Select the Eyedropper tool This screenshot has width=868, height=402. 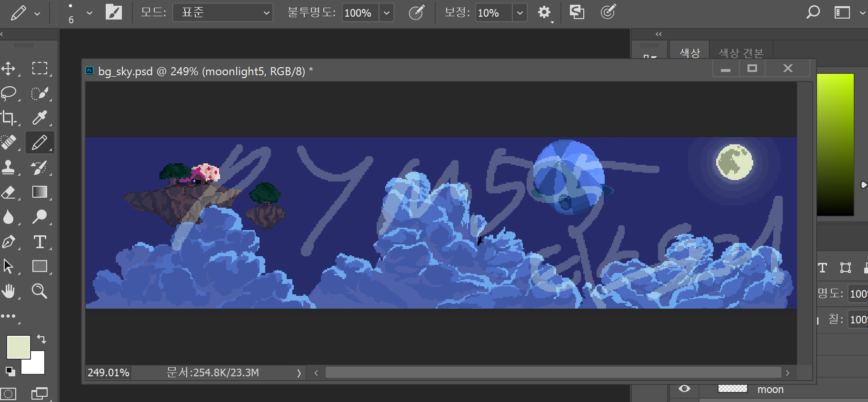click(x=40, y=118)
